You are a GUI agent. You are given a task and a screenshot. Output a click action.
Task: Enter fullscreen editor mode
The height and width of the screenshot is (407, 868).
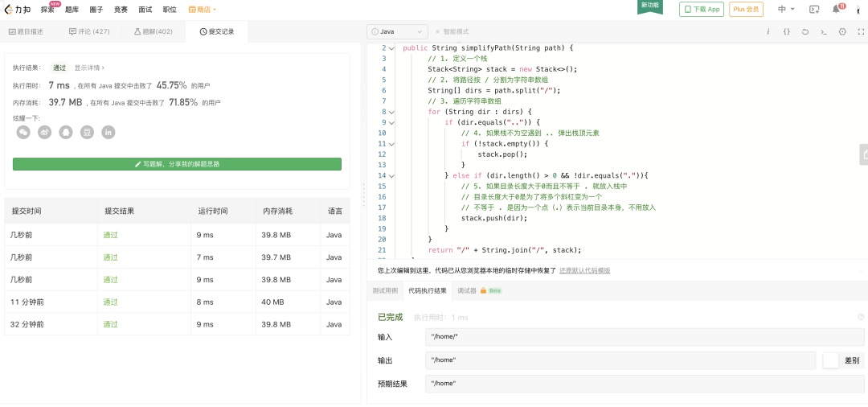861,31
